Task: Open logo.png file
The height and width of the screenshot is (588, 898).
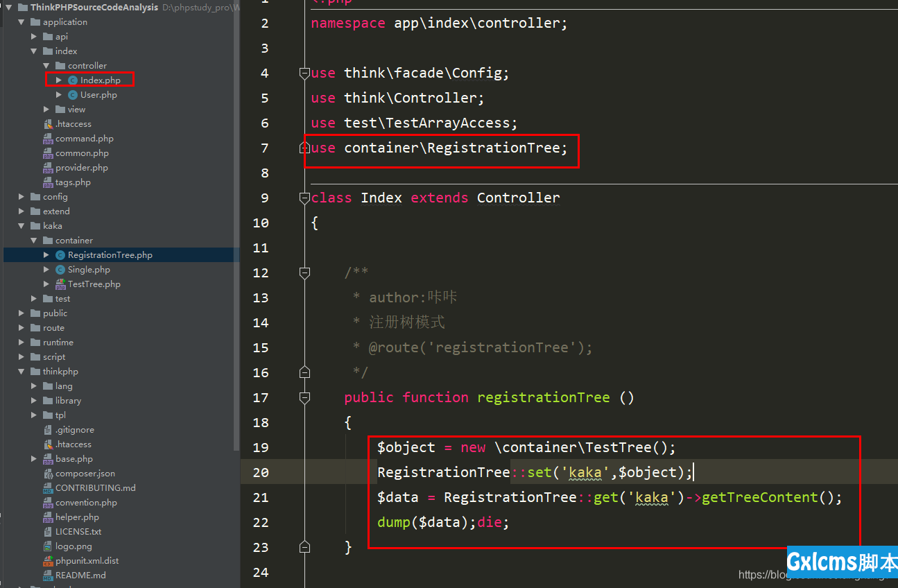Action: [74, 546]
